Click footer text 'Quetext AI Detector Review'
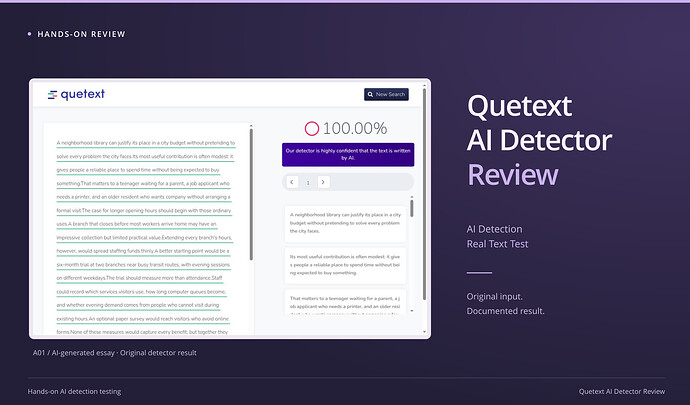 tap(622, 391)
